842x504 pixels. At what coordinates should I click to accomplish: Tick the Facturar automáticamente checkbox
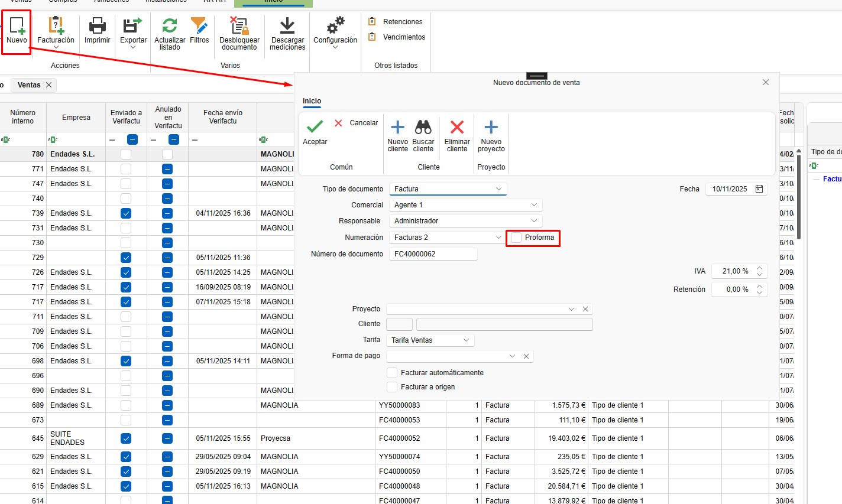click(x=392, y=373)
